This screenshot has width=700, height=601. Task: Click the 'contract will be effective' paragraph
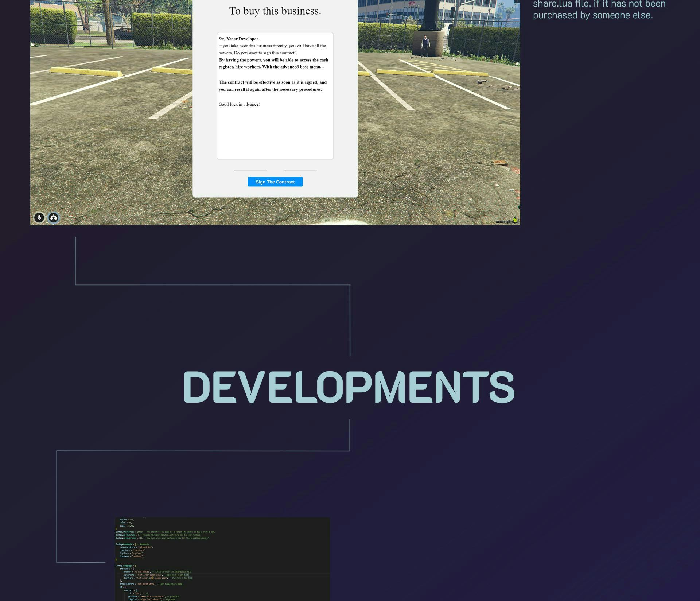[272, 86]
